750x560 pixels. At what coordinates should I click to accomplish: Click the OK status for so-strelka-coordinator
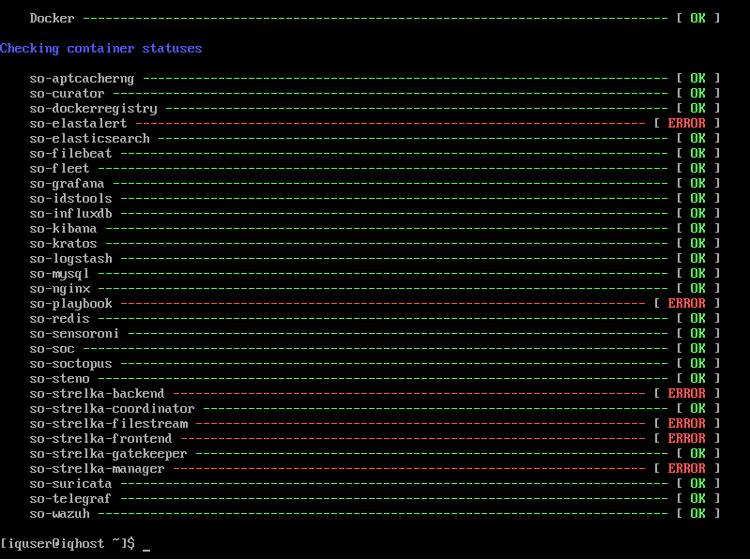(x=697, y=409)
